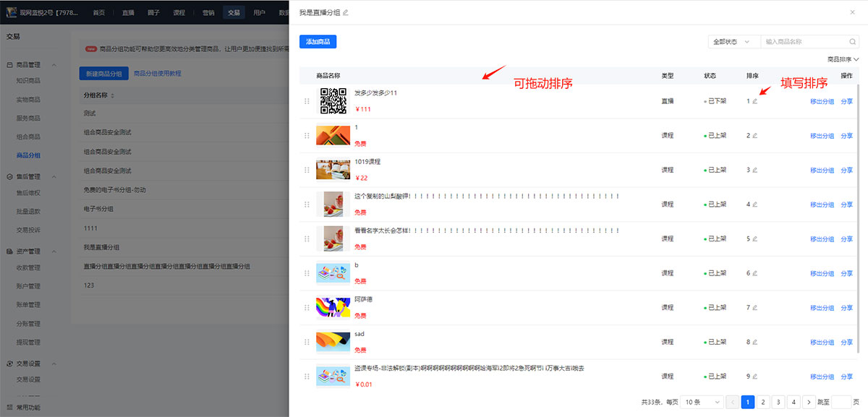Click the drag handle for product 阿萨德
Viewport: 868px width, 417px height.
[x=307, y=308]
